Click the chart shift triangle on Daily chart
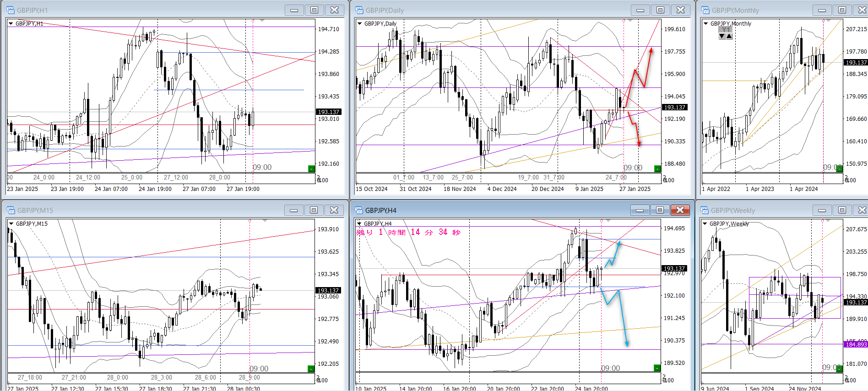868x391 pixels. pyautogui.click(x=630, y=21)
